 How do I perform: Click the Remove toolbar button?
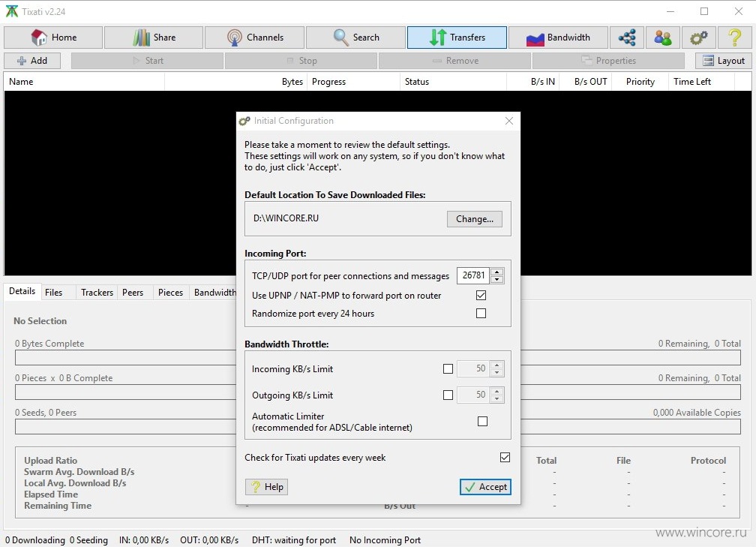click(x=455, y=61)
